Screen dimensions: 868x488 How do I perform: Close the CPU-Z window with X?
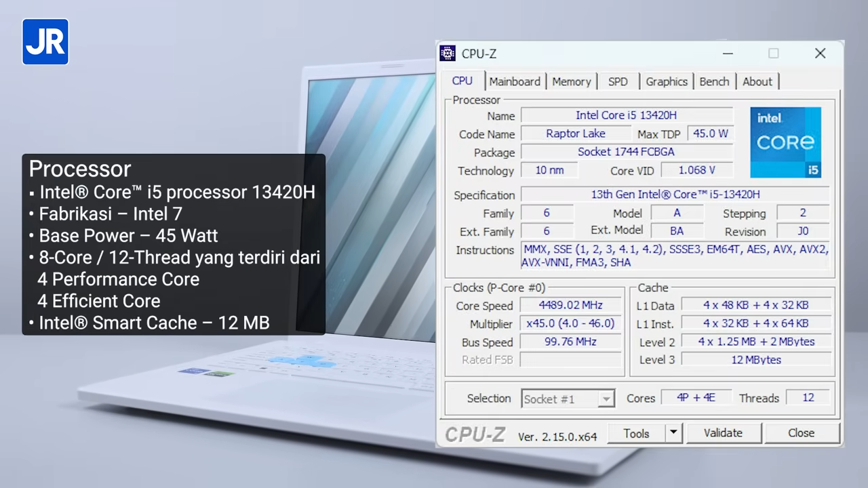point(820,54)
